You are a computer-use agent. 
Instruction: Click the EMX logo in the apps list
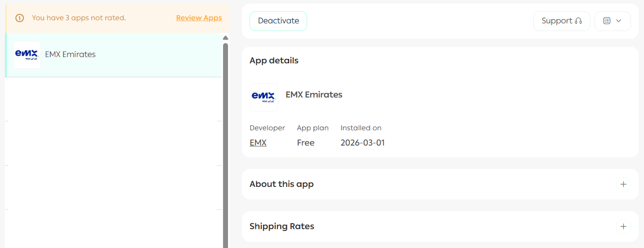pyautogui.click(x=27, y=55)
